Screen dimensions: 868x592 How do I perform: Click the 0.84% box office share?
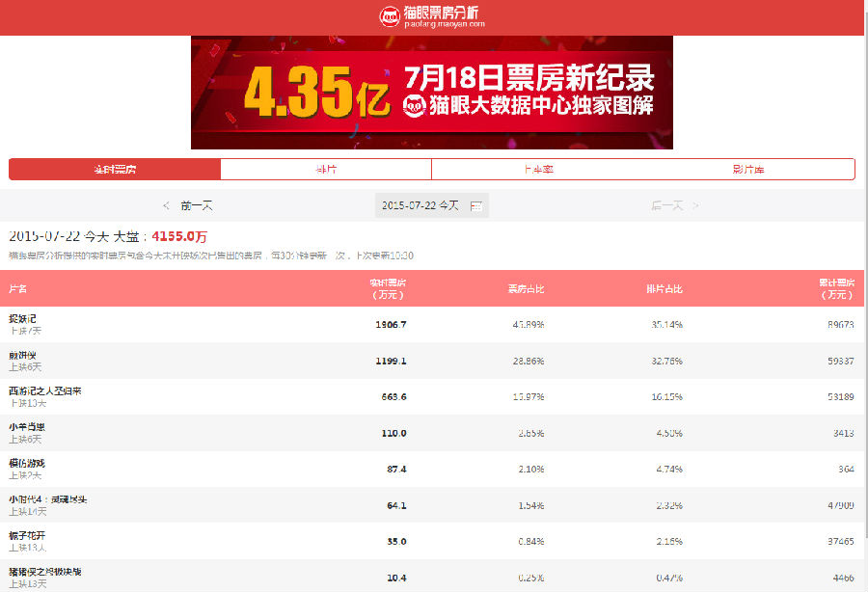click(x=530, y=542)
